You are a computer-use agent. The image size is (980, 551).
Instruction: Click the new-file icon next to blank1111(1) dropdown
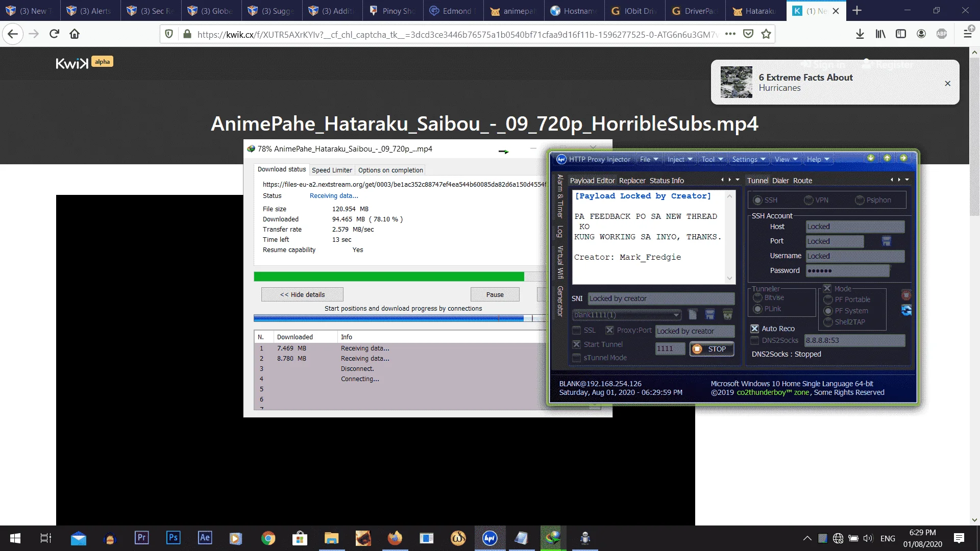(x=693, y=314)
